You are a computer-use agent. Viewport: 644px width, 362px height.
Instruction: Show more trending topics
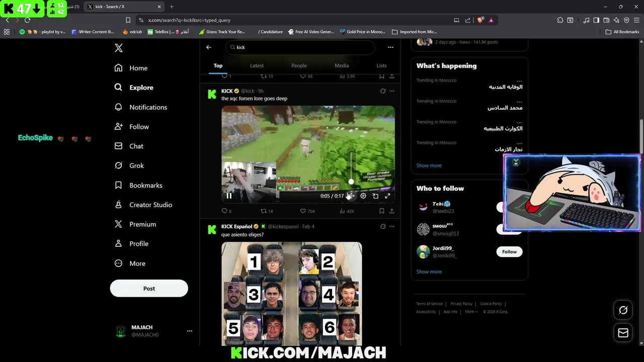coord(429,165)
